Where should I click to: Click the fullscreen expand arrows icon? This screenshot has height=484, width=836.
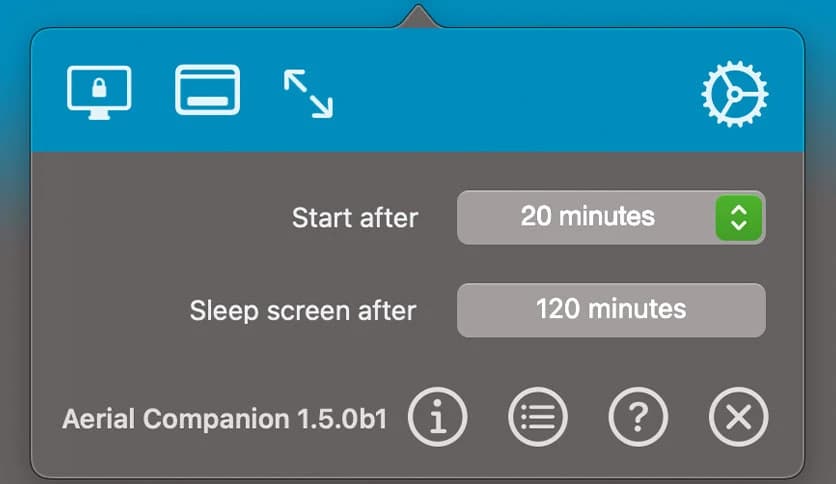coord(308,93)
